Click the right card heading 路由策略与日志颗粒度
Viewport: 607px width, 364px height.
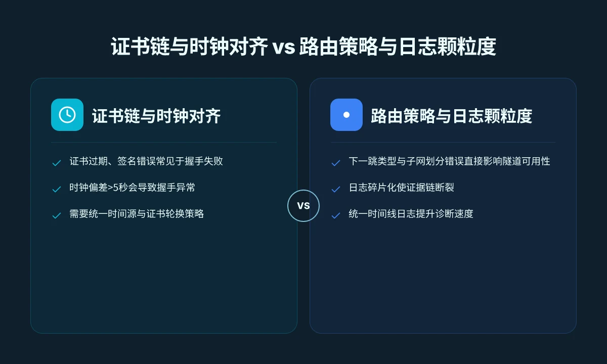click(x=451, y=116)
